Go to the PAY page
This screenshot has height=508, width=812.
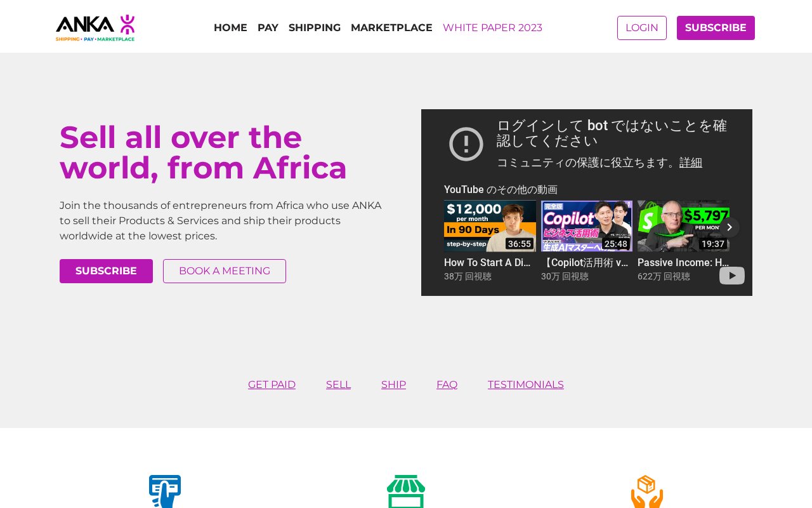click(x=268, y=28)
